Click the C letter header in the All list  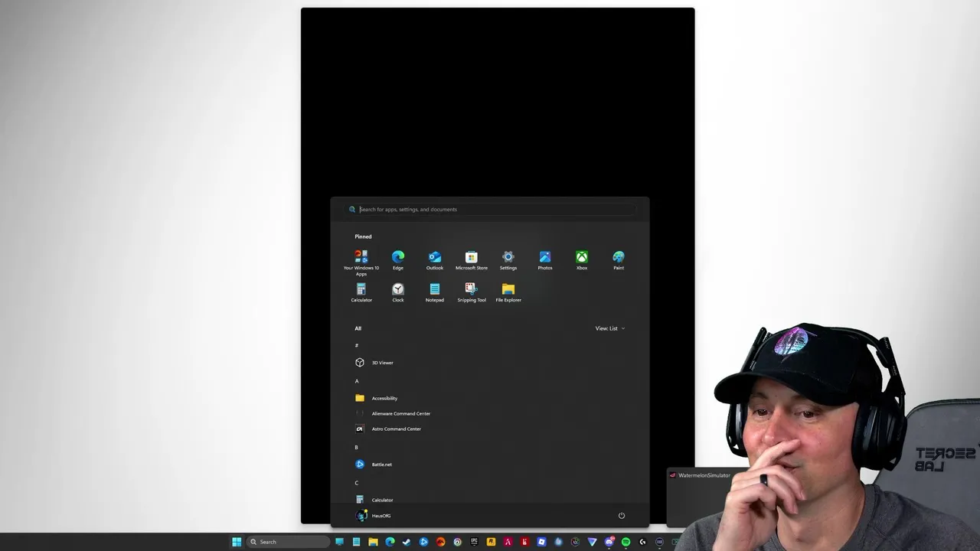coord(357,483)
